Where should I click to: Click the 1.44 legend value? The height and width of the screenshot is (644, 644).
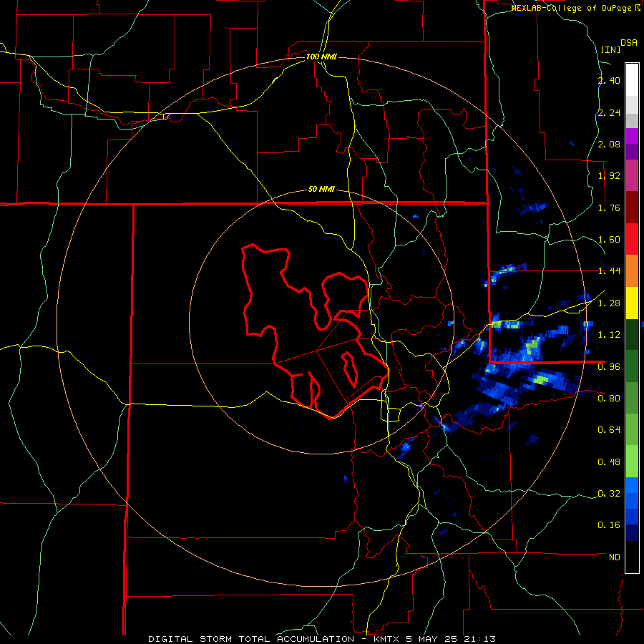coord(609,271)
